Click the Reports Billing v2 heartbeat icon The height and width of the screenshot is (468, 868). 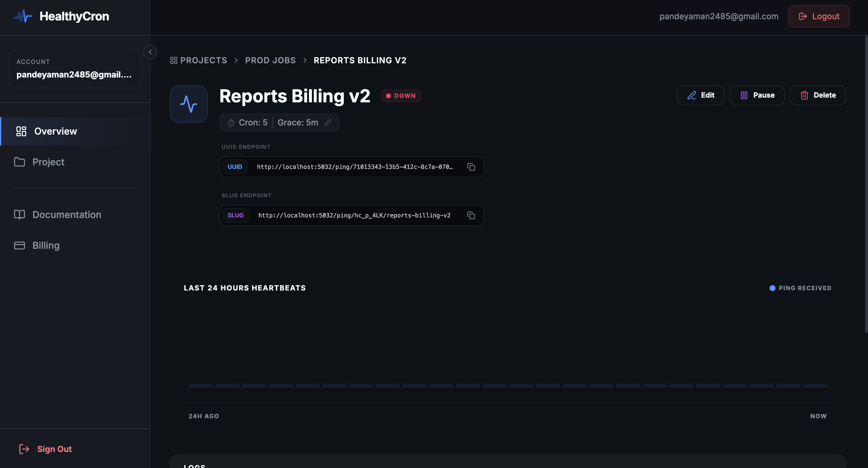coord(188,104)
